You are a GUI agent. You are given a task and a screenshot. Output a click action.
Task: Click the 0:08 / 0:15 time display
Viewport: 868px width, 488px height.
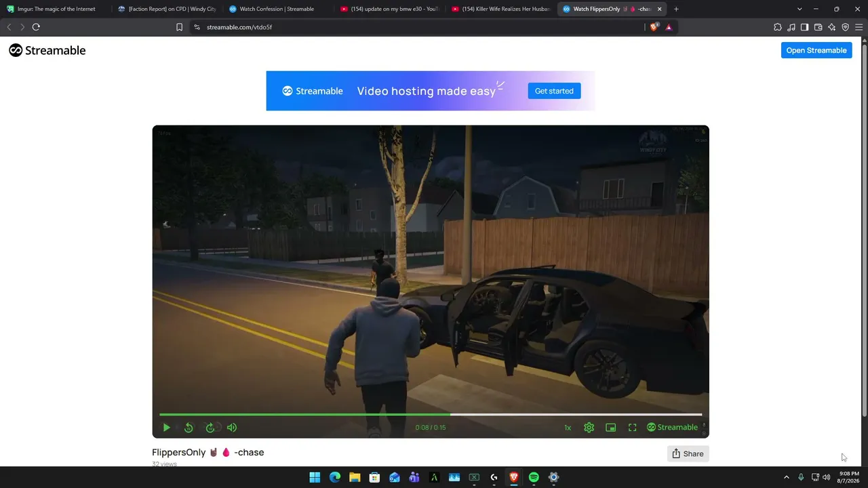click(431, 428)
